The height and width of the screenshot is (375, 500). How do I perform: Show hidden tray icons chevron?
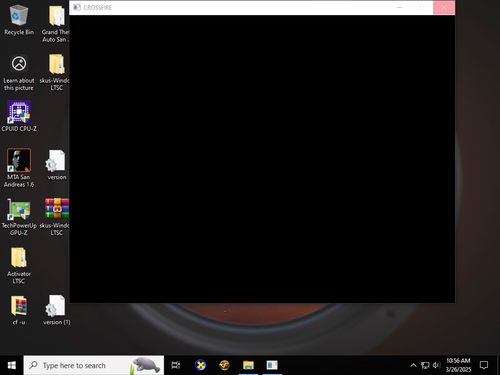(x=413, y=365)
